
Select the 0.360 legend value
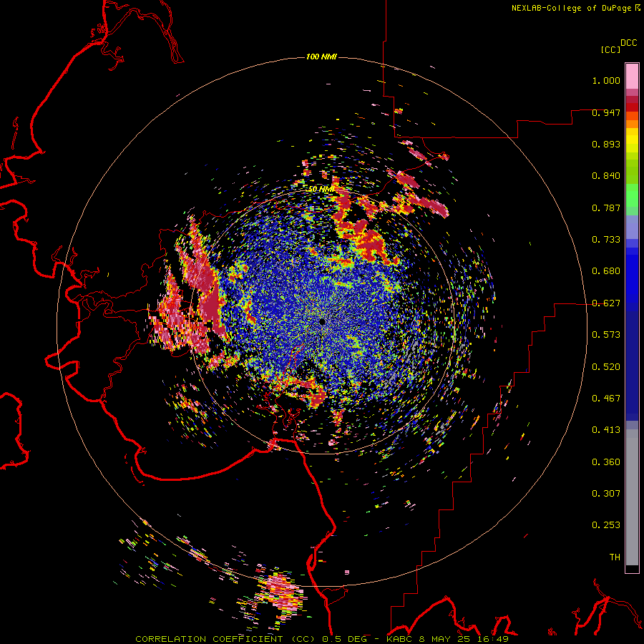point(606,462)
